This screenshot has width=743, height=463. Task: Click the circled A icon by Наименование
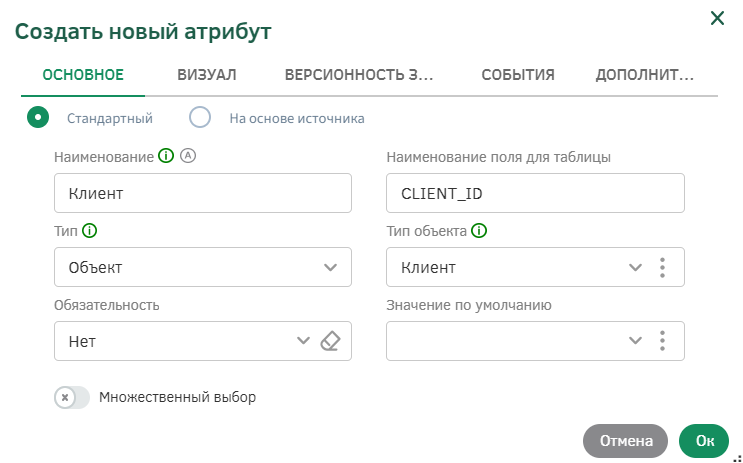(188, 156)
